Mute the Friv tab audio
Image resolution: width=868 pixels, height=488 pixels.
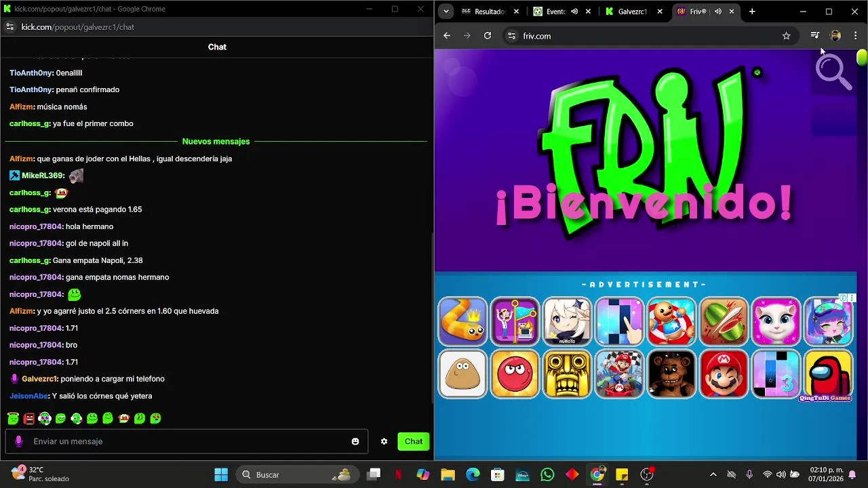[x=718, y=12]
